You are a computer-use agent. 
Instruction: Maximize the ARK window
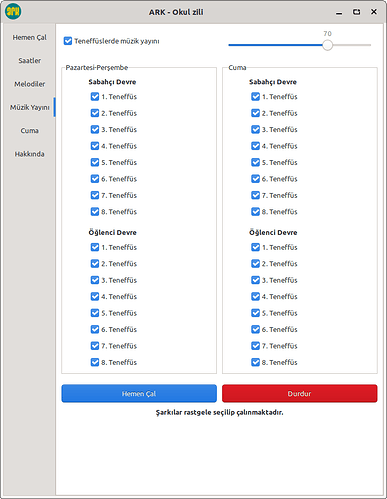356,12
